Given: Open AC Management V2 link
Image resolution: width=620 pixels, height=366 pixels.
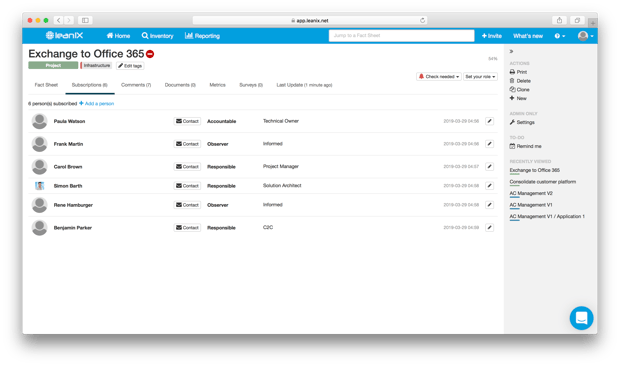Looking at the screenshot, I should (x=531, y=193).
